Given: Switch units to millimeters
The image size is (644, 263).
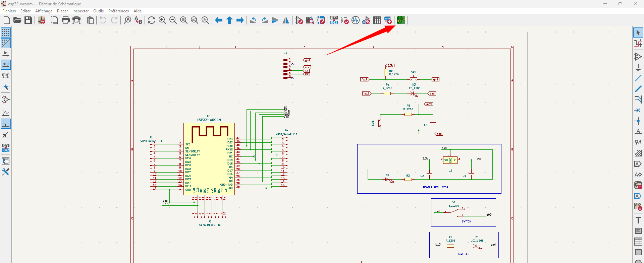Looking at the screenshot, I should click(x=6, y=75).
